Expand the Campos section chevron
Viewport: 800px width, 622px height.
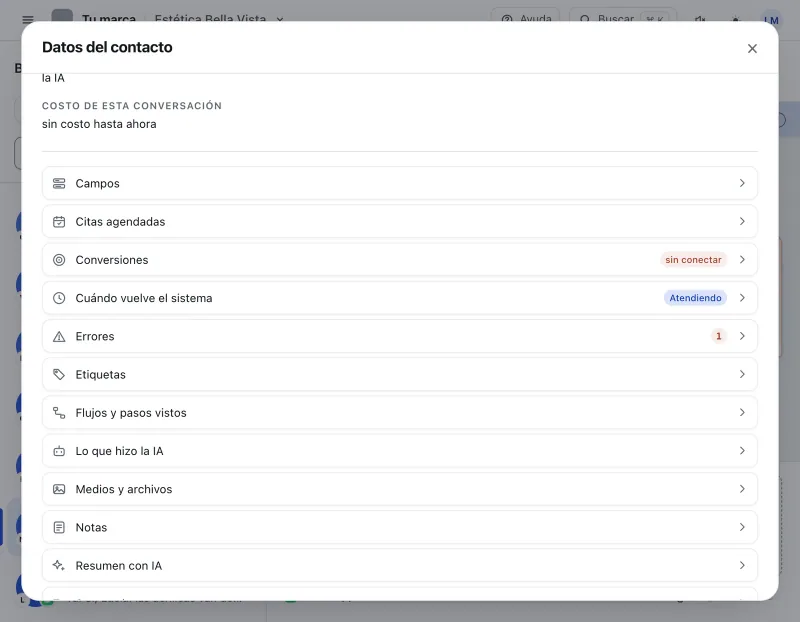click(742, 183)
